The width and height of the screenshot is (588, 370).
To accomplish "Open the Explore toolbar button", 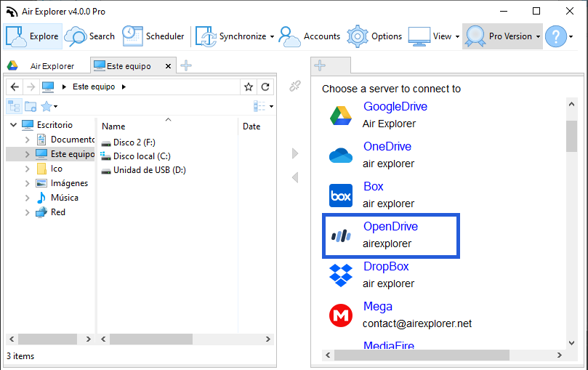I will [33, 36].
